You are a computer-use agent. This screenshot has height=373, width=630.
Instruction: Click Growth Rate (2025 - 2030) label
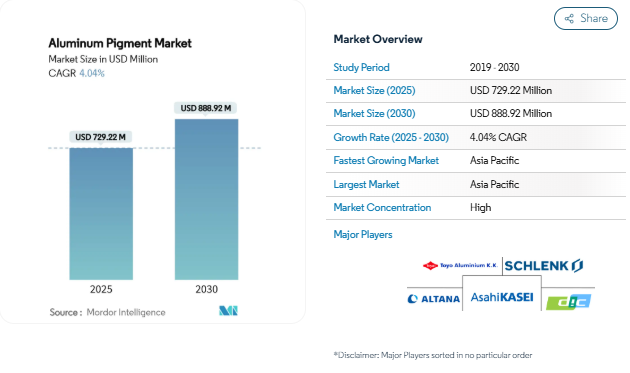[x=391, y=137]
